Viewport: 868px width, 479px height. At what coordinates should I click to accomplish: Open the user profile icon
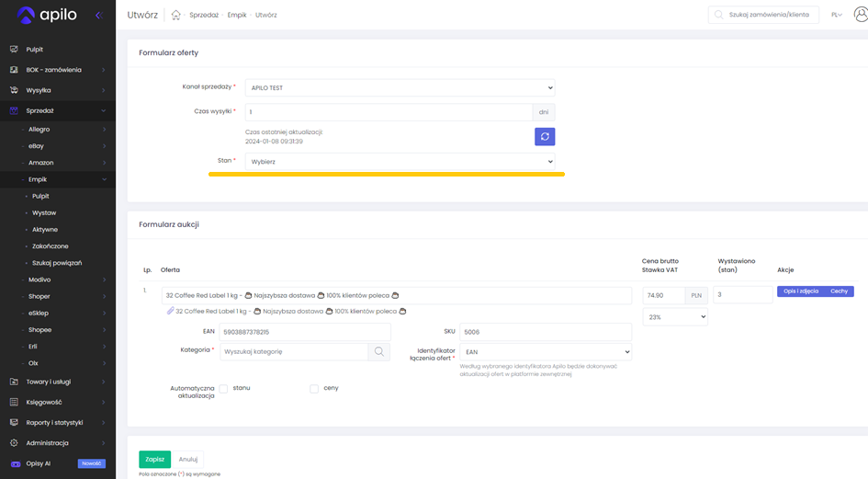click(860, 15)
